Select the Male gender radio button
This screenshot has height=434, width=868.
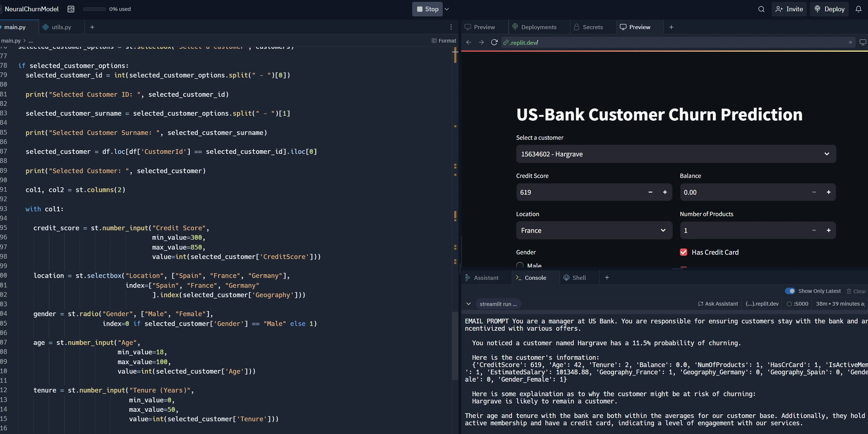click(520, 266)
